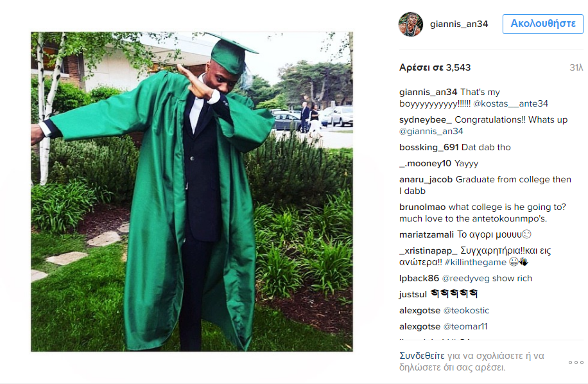The width and height of the screenshot is (588, 384).
Task: Select the #killinthegame hashtag
Action: click(476, 263)
